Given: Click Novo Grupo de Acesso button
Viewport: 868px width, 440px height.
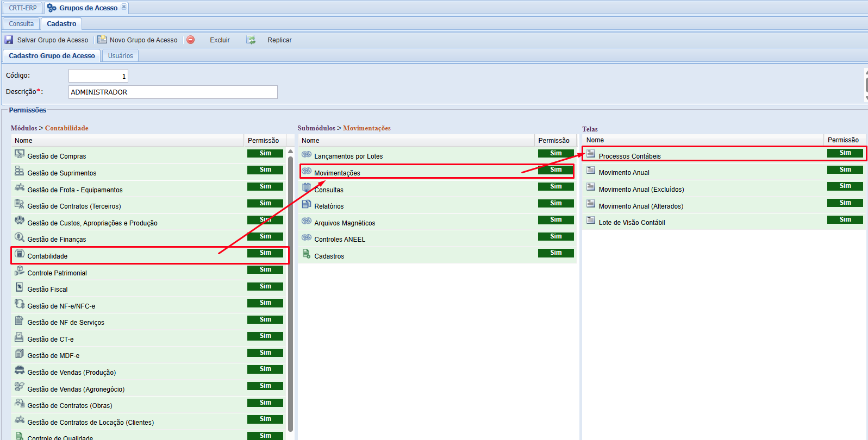Looking at the screenshot, I should click(x=138, y=40).
